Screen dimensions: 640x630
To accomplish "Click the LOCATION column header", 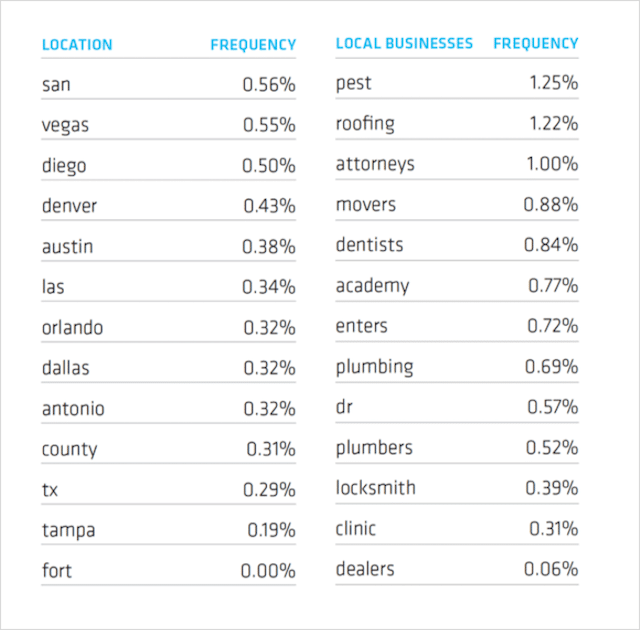I will [x=77, y=45].
